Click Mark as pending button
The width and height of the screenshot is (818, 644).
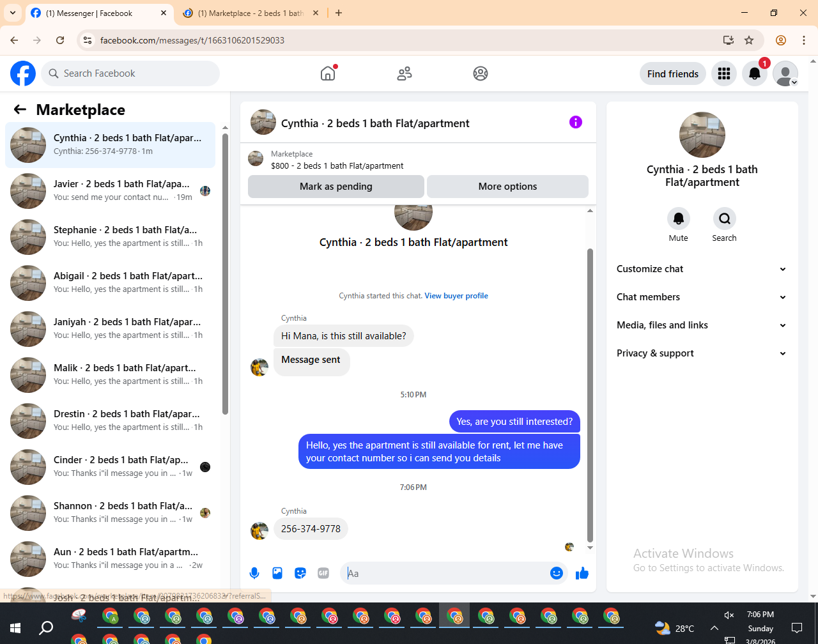click(x=336, y=187)
